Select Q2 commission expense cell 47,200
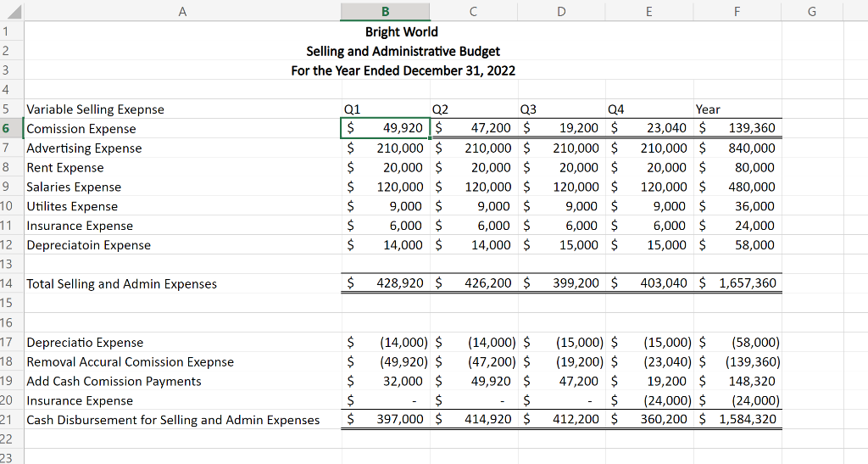This screenshot has width=868, height=464. (x=473, y=128)
